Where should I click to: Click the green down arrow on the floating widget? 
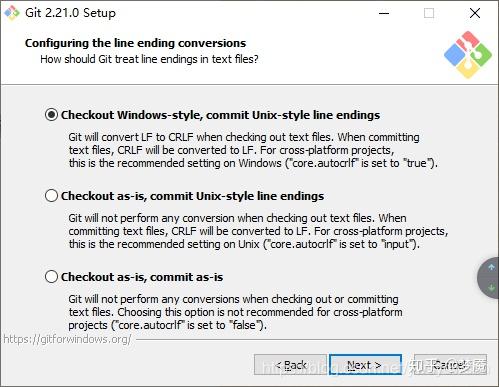(x=491, y=287)
